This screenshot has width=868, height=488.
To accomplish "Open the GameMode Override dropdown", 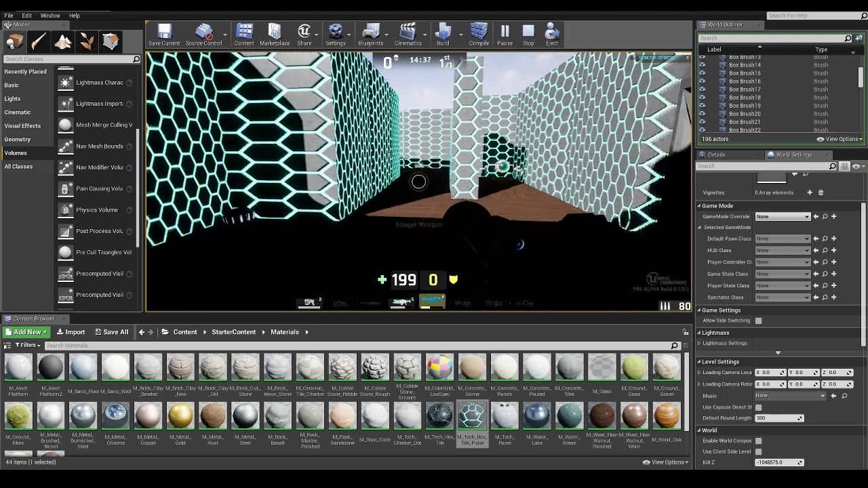I will pyautogui.click(x=783, y=217).
